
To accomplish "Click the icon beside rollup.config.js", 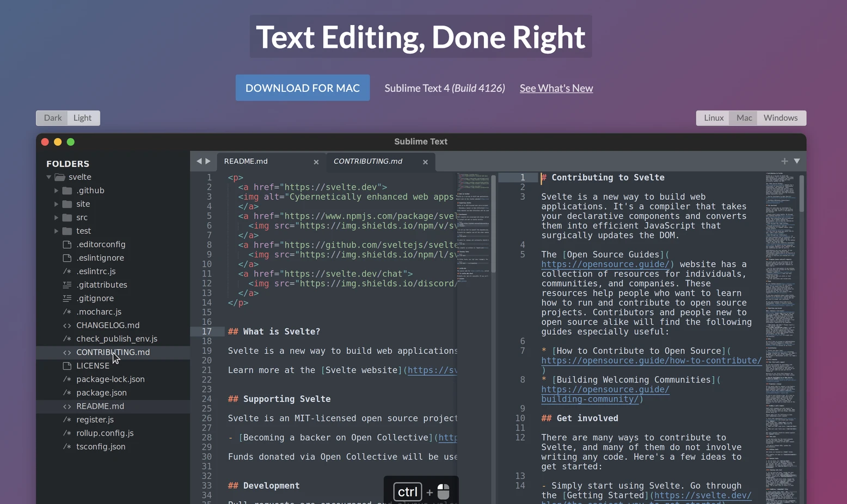I will click(x=67, y=433).
